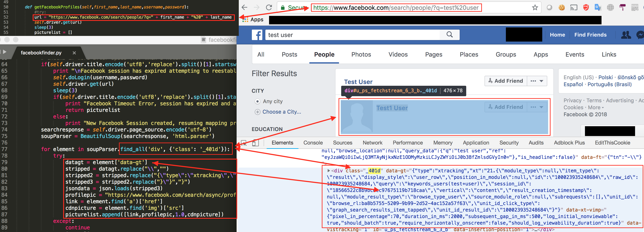Open the Find Friends link

click(590, 35)
